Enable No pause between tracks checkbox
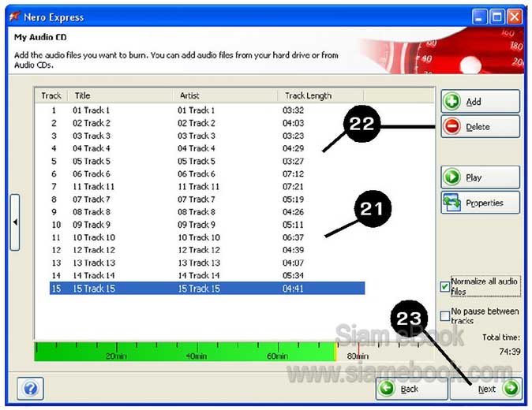The width and height of the screenshot is (532, 410). pos(445,316)
